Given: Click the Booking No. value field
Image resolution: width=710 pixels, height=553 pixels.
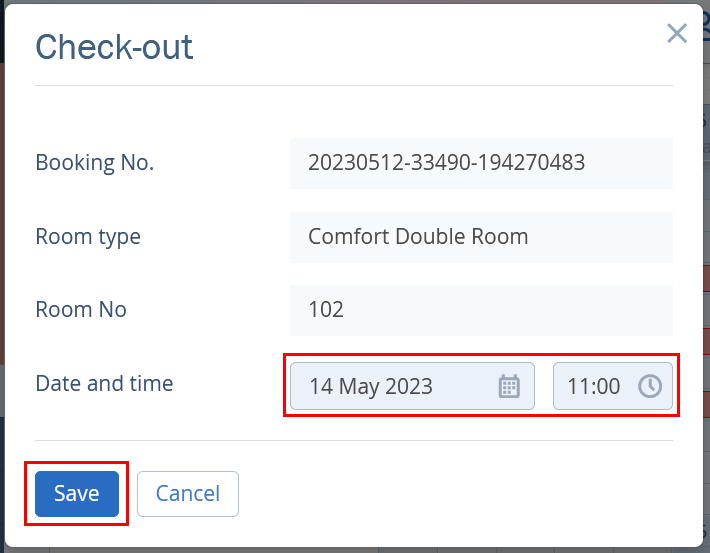Looking at the screenshot, I should click(x=481, y=163).
